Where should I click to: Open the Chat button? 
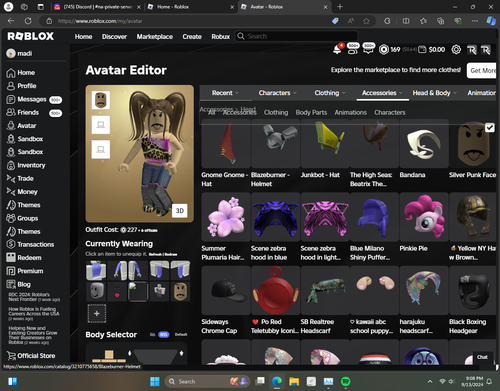pos(482,357)
